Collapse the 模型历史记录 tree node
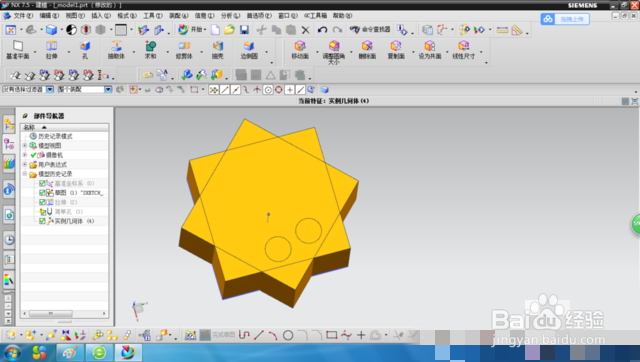Screen dimensions: 640x362 point(24,174)
